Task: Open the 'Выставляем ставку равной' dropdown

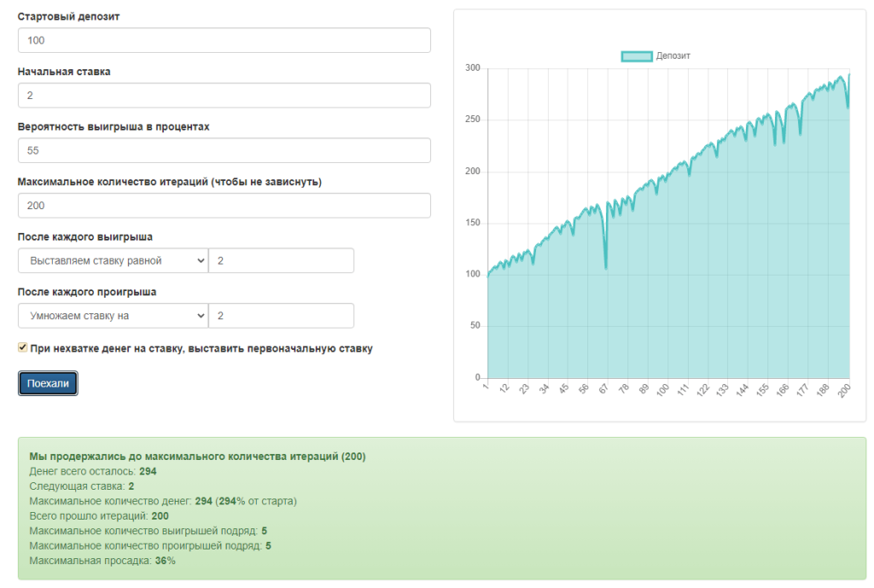Action: [113, 260]
